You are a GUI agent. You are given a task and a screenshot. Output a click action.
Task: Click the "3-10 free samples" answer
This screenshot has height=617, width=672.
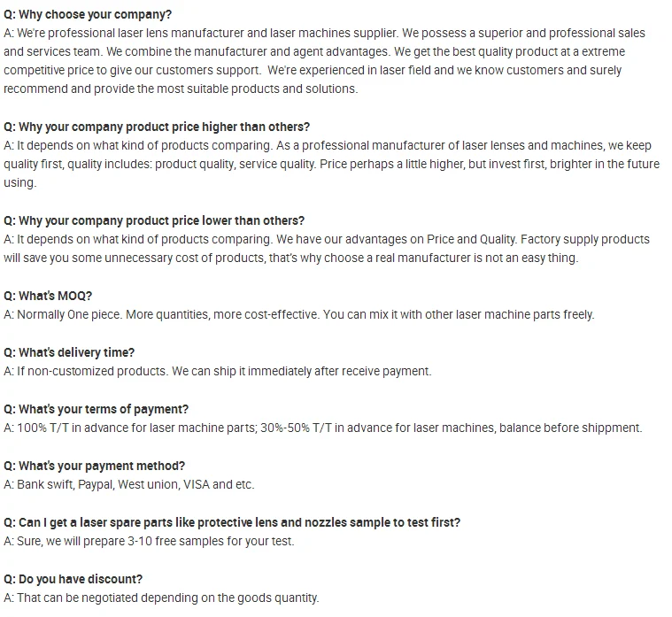pos(149,541)
